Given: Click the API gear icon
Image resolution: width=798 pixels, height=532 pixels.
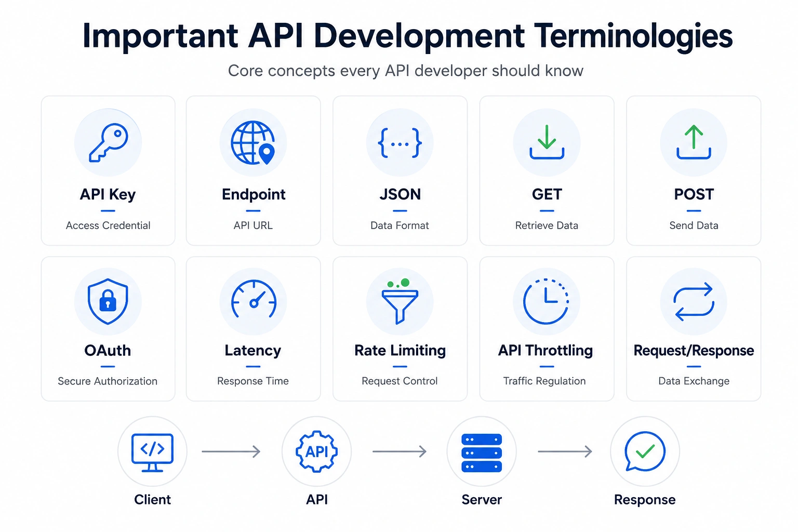Looking at the screenshot, I should point(316,451).
